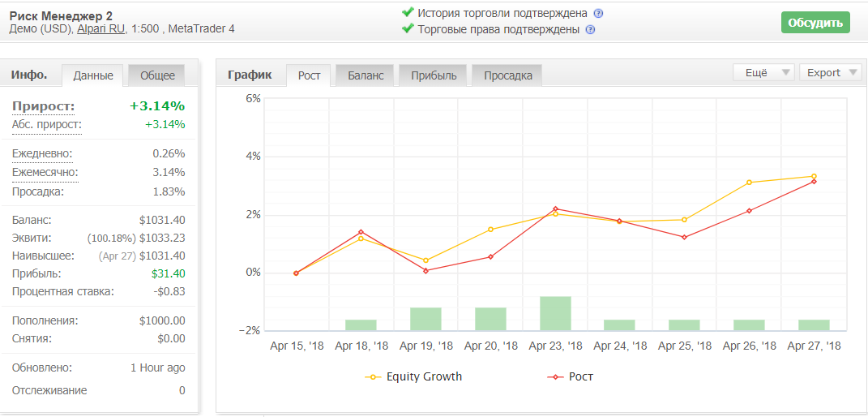The width and height of the screenshot is (868, 417).
Task: Toggle Equity Growth series in legend
Action: pyautogui.click(x=413, y=377)
